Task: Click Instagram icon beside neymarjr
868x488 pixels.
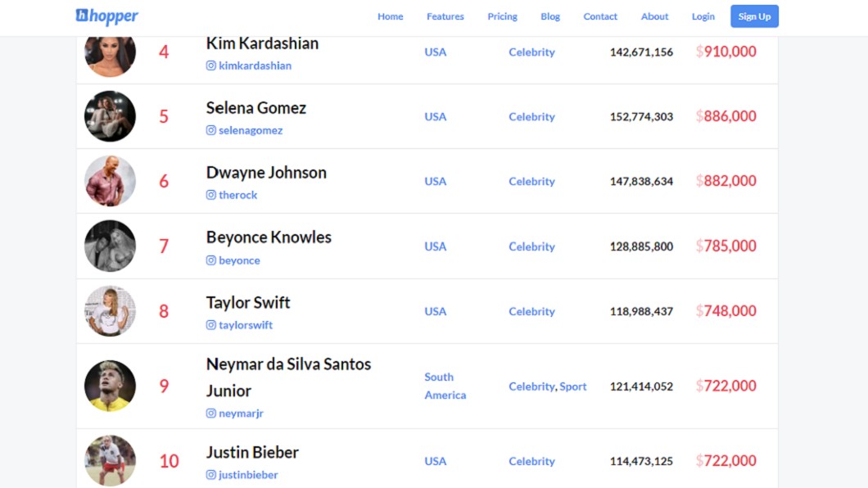Action: click(x=211, y=413)
